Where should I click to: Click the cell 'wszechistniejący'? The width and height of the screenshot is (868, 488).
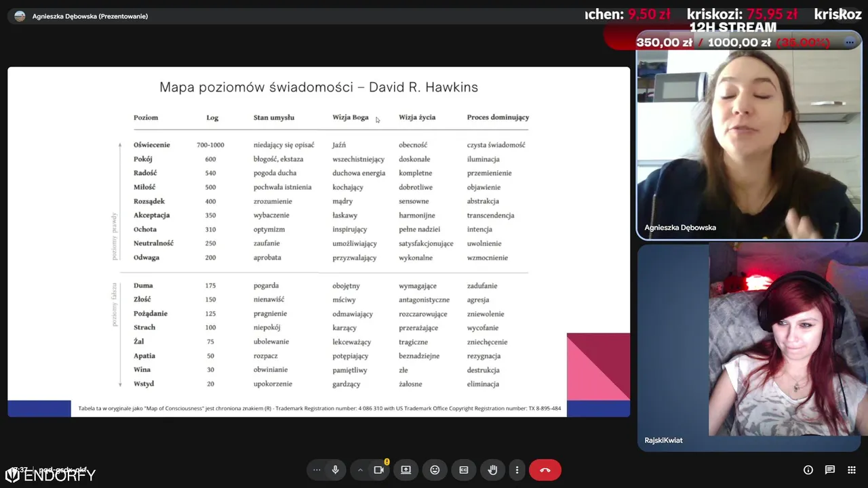point(359,159)
